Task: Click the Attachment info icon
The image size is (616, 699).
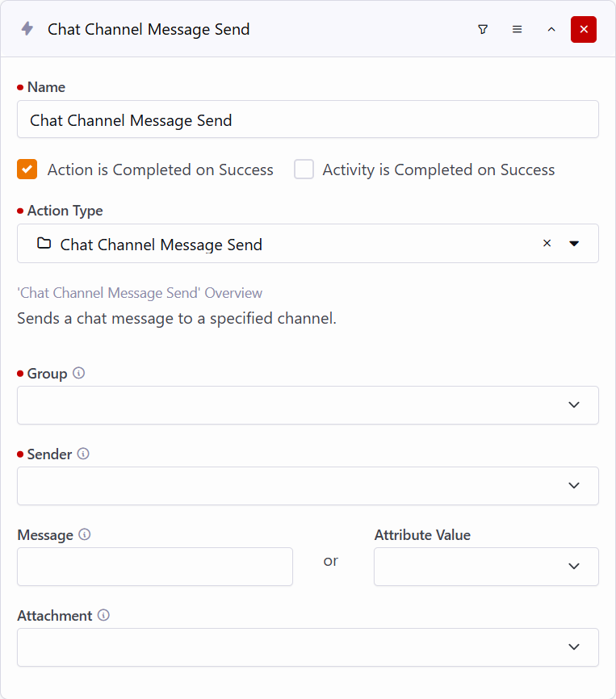Action: coord(103,616)
